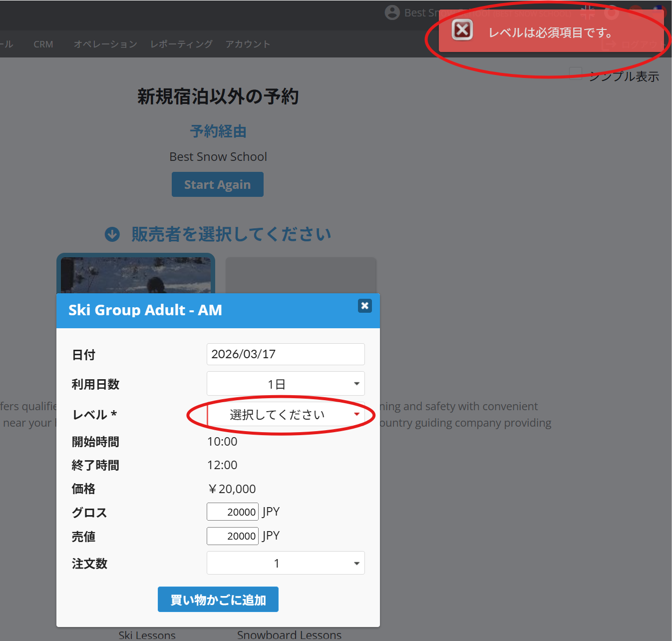Open the レポーティング menu
Viewport: 672px width, 641px height.
coord(181,44)
